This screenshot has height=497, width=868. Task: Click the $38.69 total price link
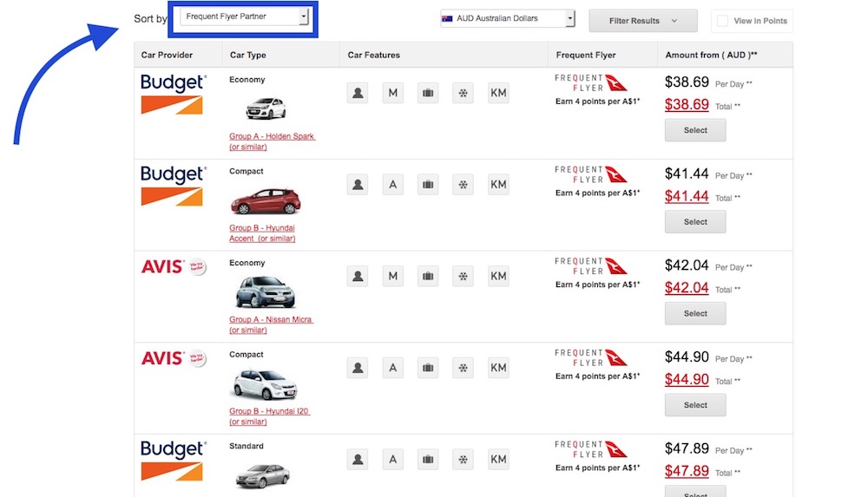click(687, 105)
